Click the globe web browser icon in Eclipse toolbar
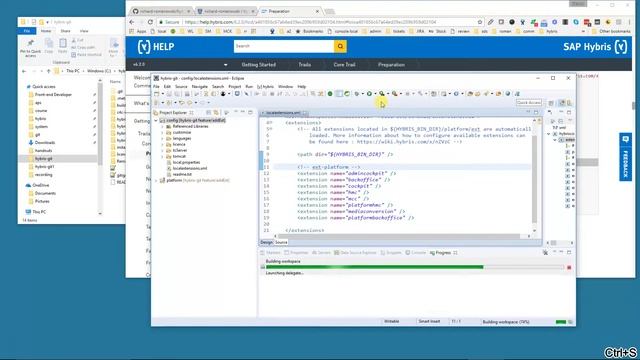Screen dimensions: 640x360 point(508,94)
